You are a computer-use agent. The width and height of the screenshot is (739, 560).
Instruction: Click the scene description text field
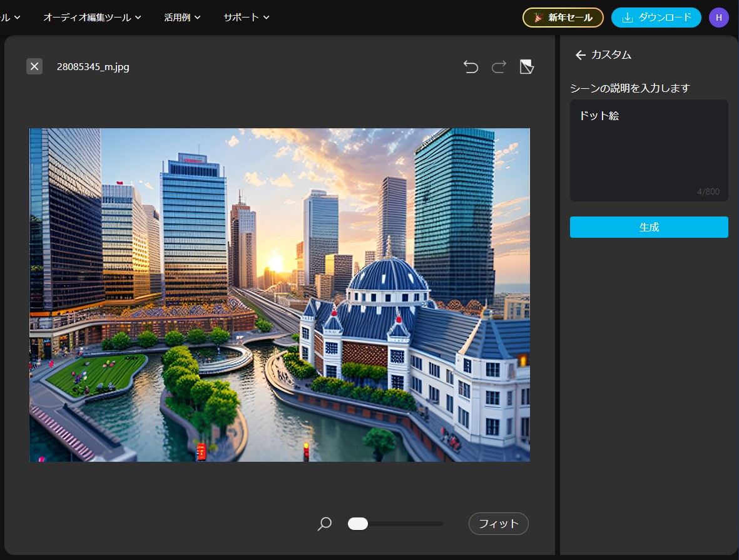pyautogui.click(x=649, y=150)
